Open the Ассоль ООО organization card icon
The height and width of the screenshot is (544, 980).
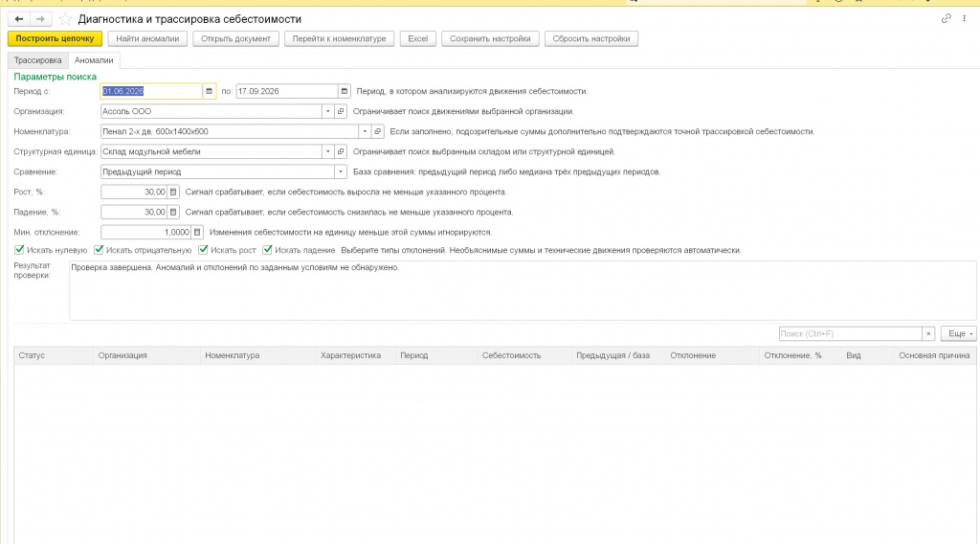click(341, 111)
